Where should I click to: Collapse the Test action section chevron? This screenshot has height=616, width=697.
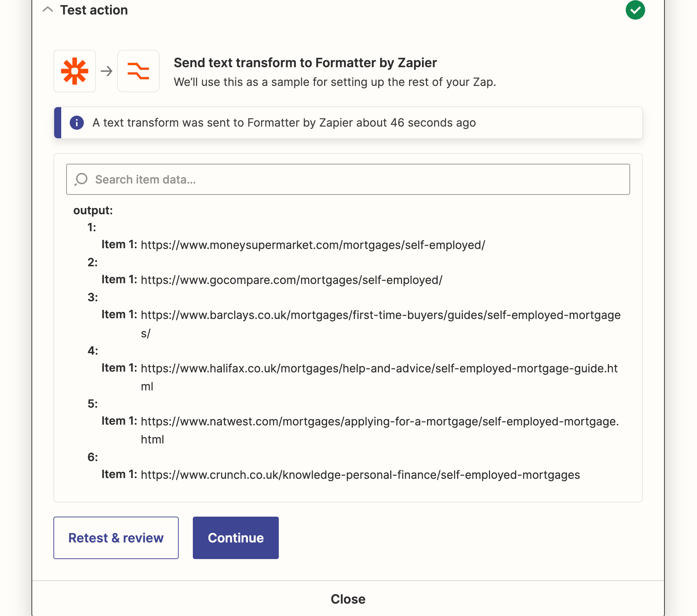pos(48,10)
